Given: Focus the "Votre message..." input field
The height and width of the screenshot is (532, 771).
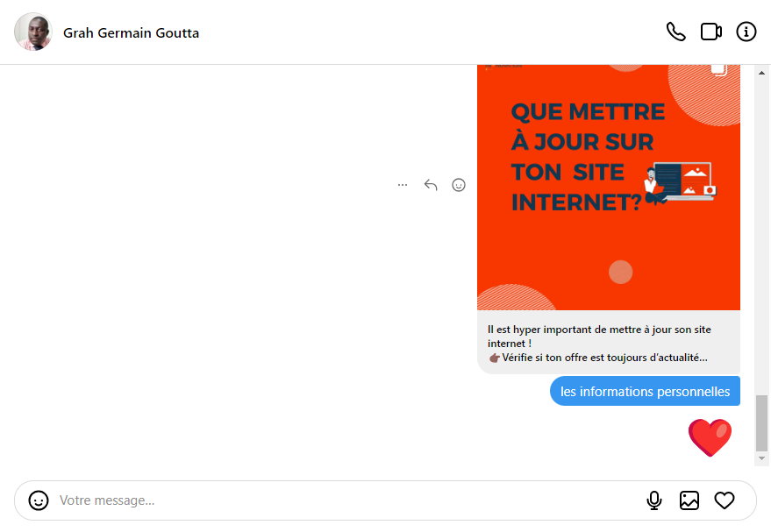Looking at the screenshot, I should [x=342, y=500].
